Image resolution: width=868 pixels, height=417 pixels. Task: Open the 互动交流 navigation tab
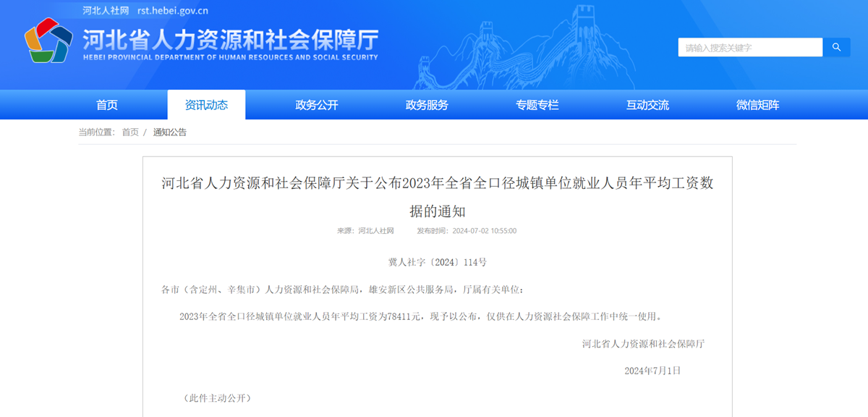(x=647, y=105)
